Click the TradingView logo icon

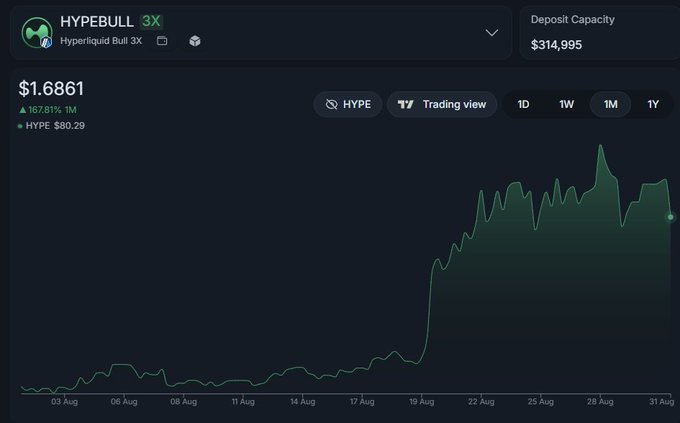pyautogui.click(x=405, y=104)
